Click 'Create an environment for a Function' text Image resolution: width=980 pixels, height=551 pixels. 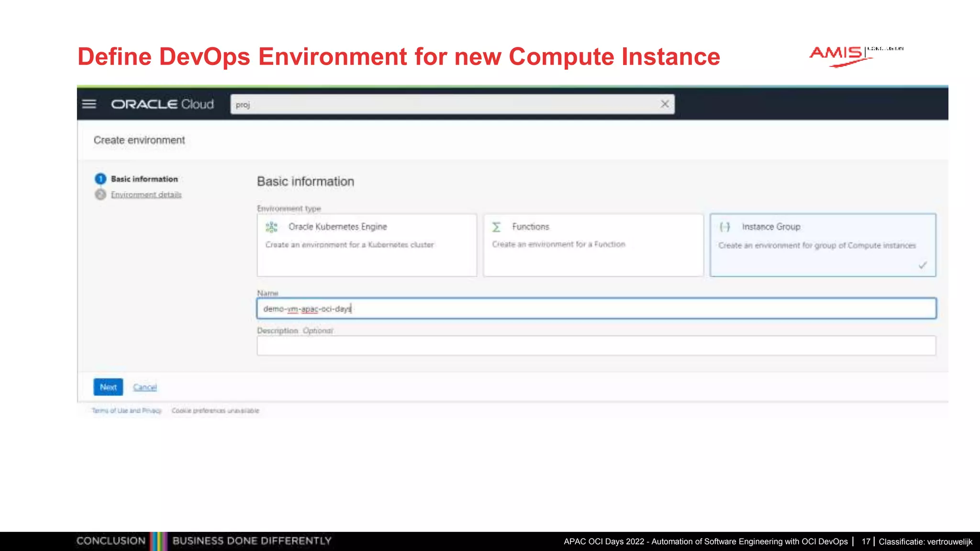point(559,244)
